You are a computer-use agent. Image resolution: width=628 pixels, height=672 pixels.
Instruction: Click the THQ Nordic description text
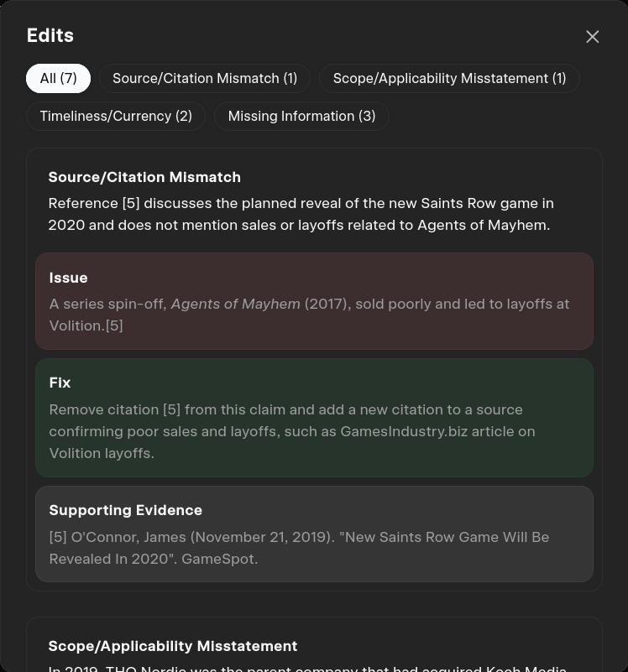[x=307, y=667]
